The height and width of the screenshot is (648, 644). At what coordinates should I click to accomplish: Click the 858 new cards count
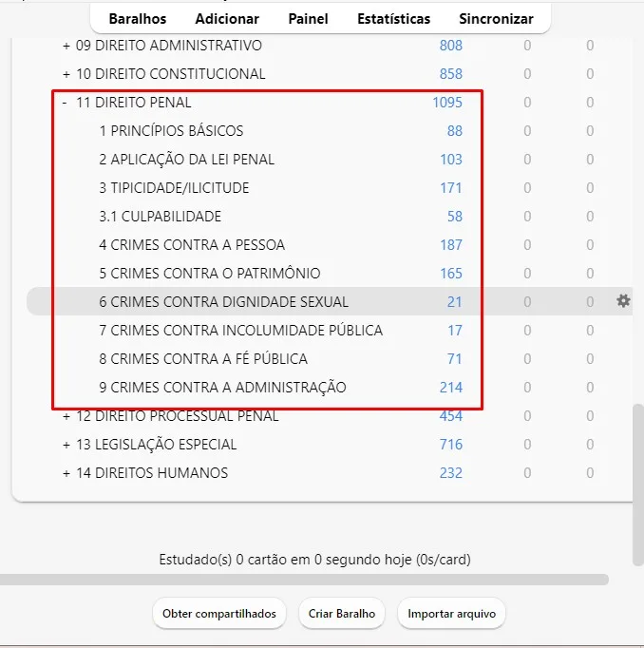click(450, 74)
